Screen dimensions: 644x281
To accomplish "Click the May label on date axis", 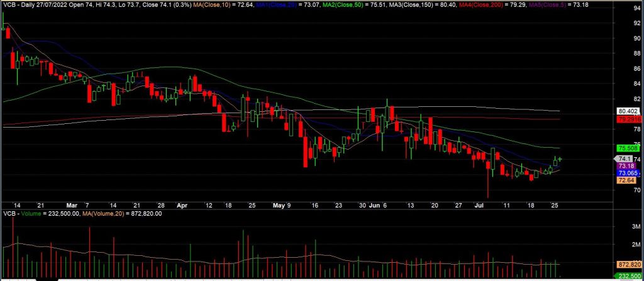I will point(279,205).
